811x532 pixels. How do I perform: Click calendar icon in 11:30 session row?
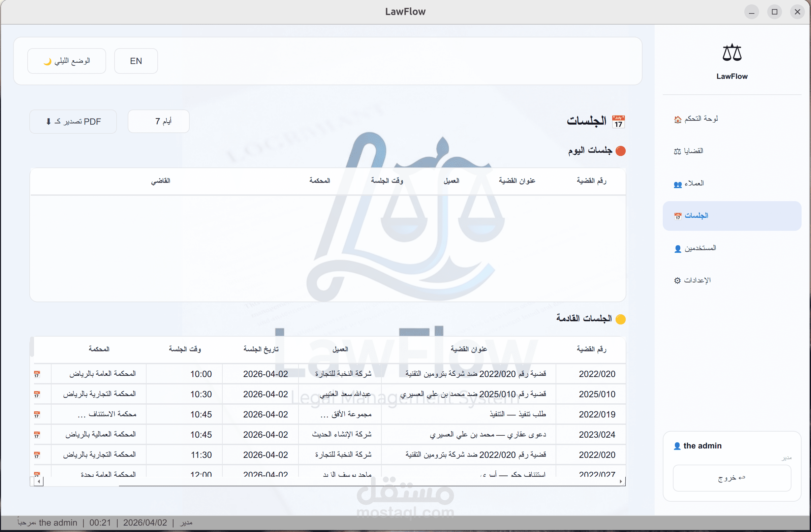(37, 455)
